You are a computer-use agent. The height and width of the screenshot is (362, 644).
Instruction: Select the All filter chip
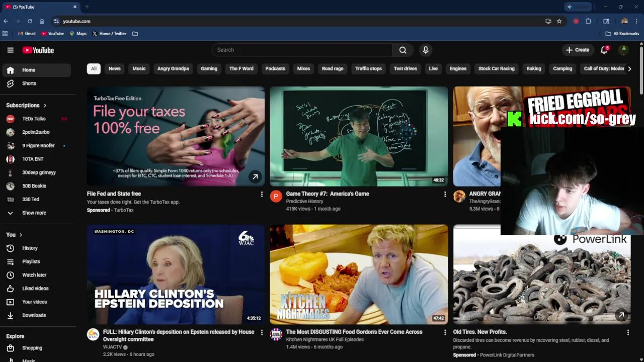pos(94,69)
